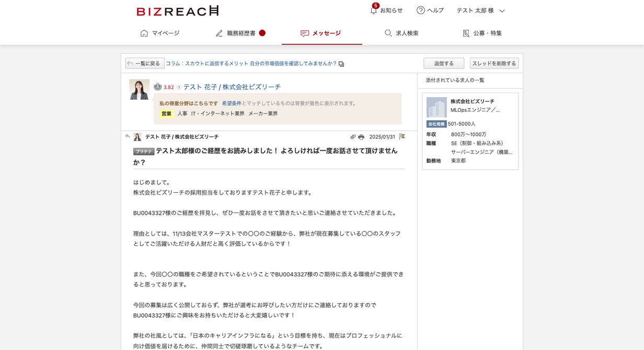Click the red alert dot on 職務経歴書
Screen dimensions: 644x350
262,33
